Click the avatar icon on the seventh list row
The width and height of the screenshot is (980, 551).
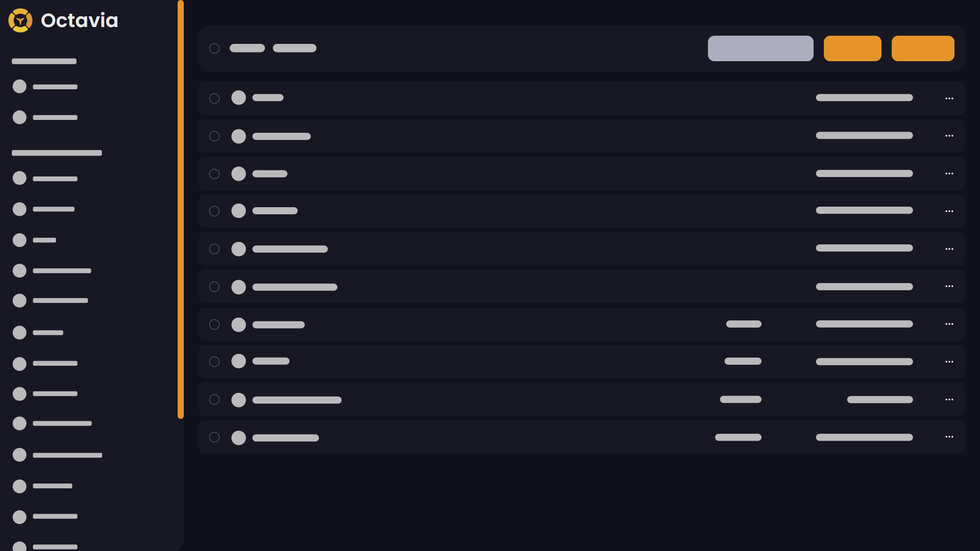[238, 324]
